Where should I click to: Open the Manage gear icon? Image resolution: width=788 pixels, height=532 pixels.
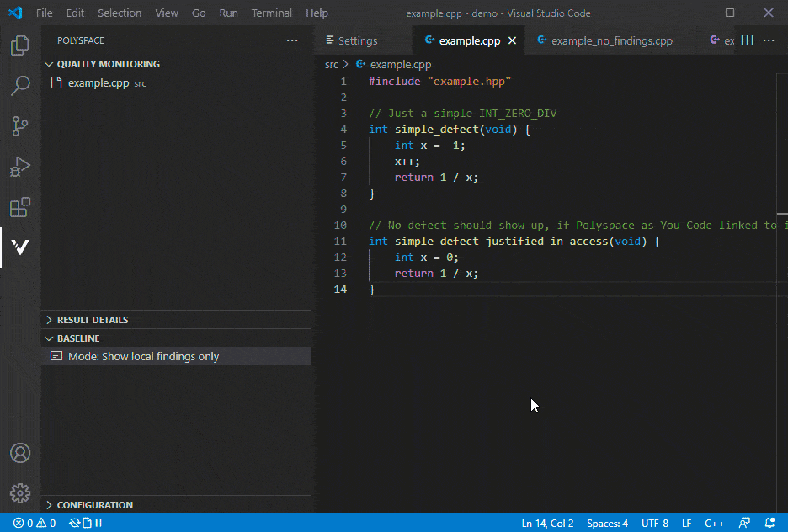pos(20,493)
